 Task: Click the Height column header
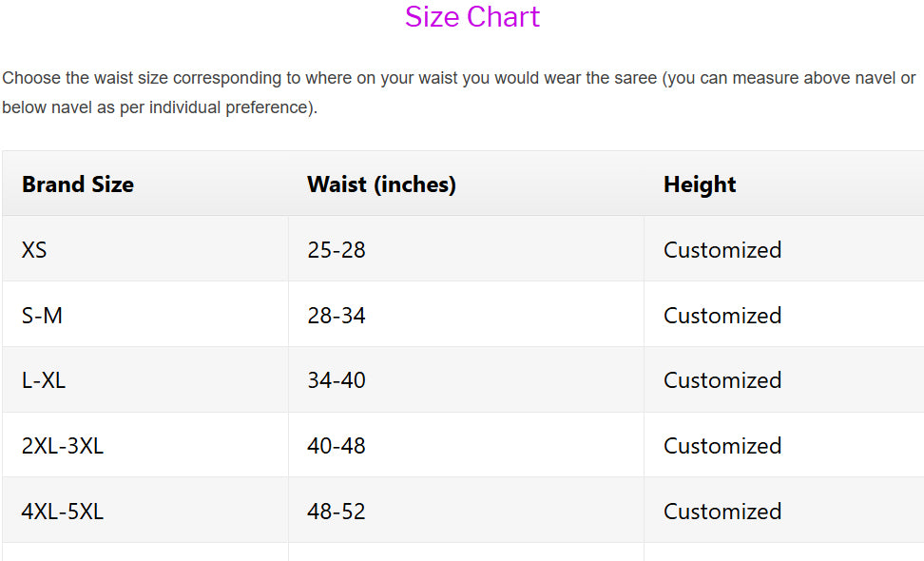[700, 184]
